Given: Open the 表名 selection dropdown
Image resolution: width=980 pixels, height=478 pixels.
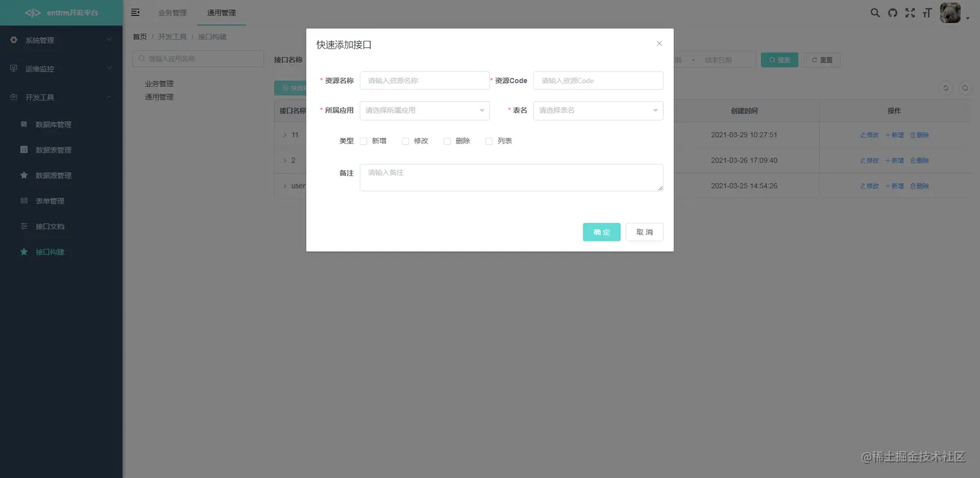Looking at the screenshot, I should [x=598, y=111].
